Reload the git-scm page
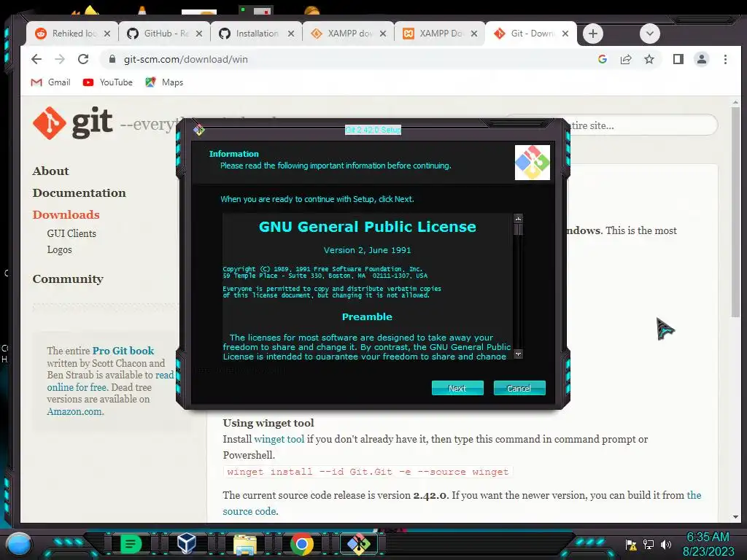This screenshot has width=747, height=560. coord(83,59)
